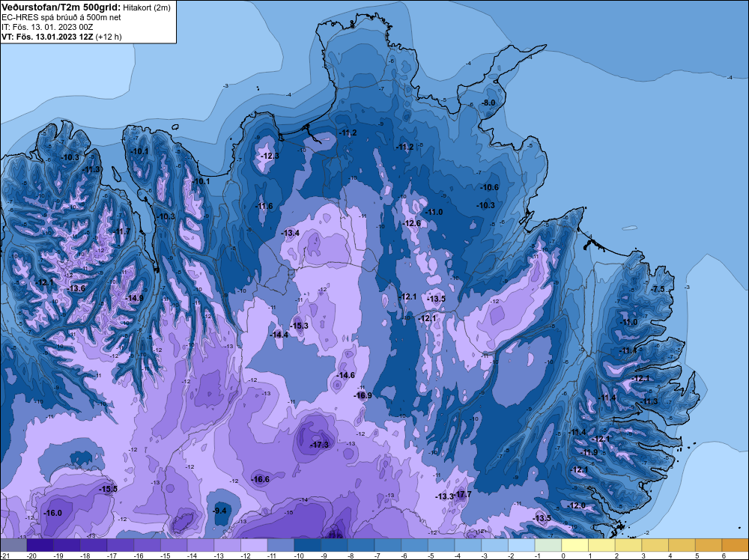Screen dimensions: 749x560
Task: Click the -15.3 temperature label
Action: (300, 326)
